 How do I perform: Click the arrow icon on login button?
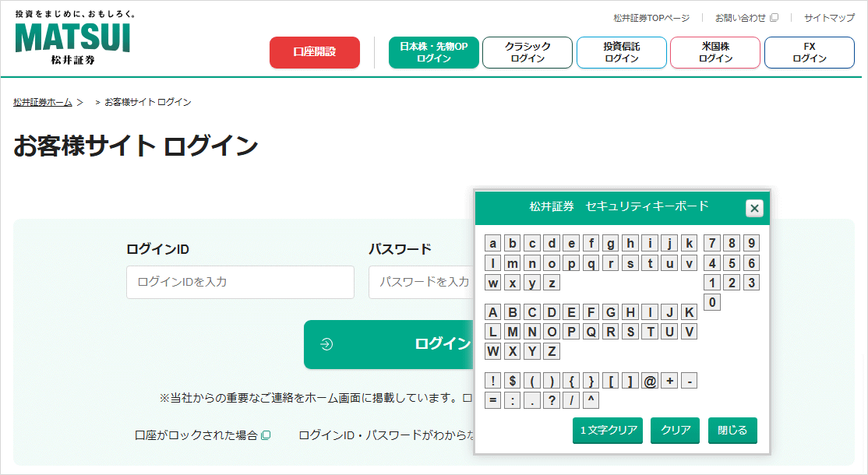[x=326, y=344]
